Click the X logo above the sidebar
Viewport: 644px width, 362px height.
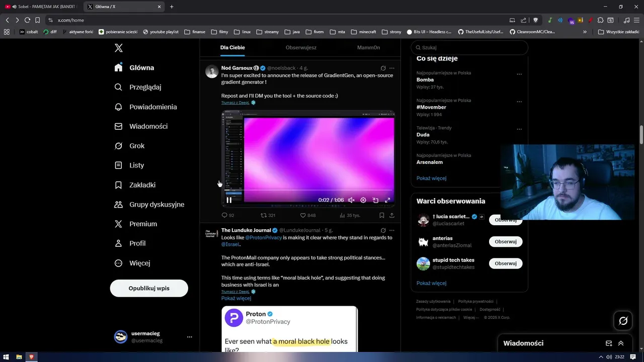click(x=119, y=48)
